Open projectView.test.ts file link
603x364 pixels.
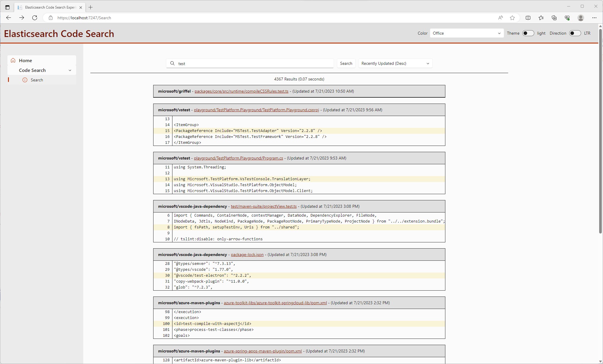coord(263,206)
